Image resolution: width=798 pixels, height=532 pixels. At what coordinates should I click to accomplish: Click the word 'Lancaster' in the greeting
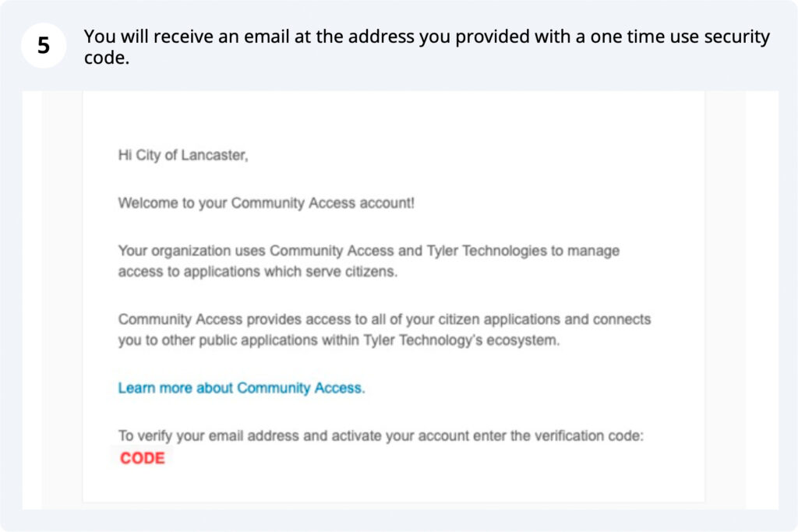[x=214, y=155]
